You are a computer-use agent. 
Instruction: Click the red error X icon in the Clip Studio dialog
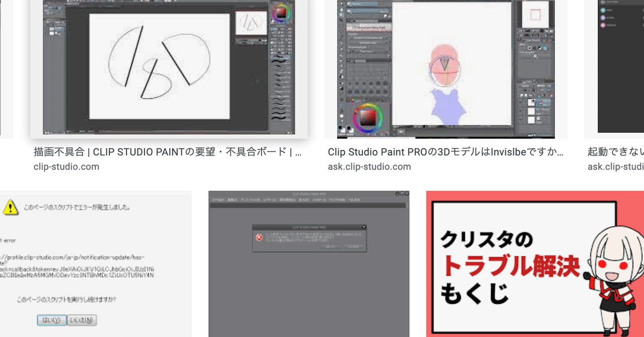pyautogui.click(x=259, y=237)
